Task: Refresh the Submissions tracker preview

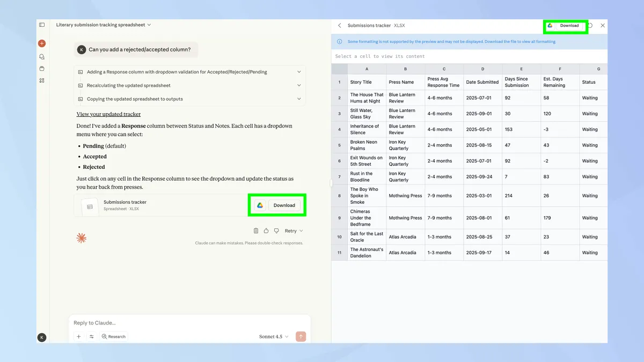Action: pyautogui.click(x=591, y=25)
